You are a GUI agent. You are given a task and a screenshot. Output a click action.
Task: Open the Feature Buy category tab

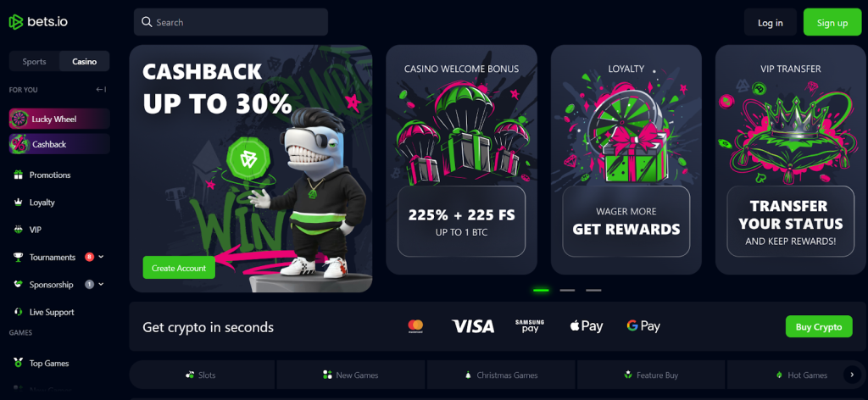(651, 375)
